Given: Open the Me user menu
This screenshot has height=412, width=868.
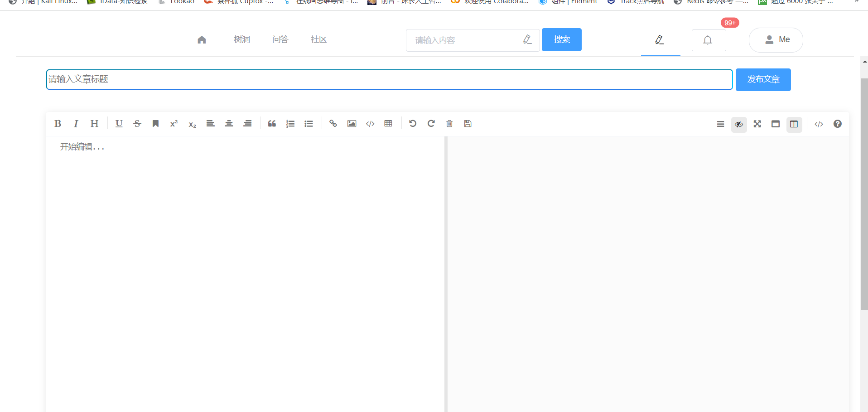Looking at the screenshot, I should [x=776, y=40].
